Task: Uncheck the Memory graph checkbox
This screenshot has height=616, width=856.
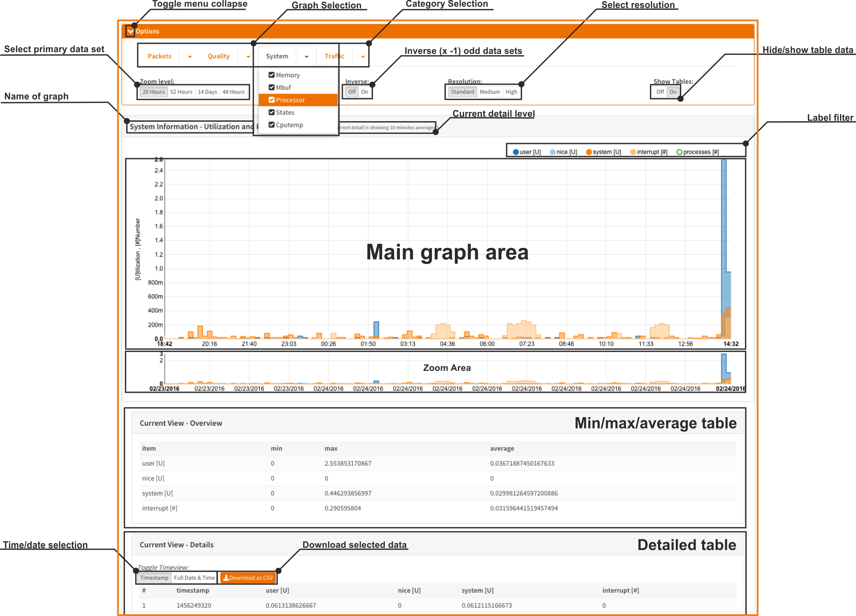Action: [x=272, y=75]
